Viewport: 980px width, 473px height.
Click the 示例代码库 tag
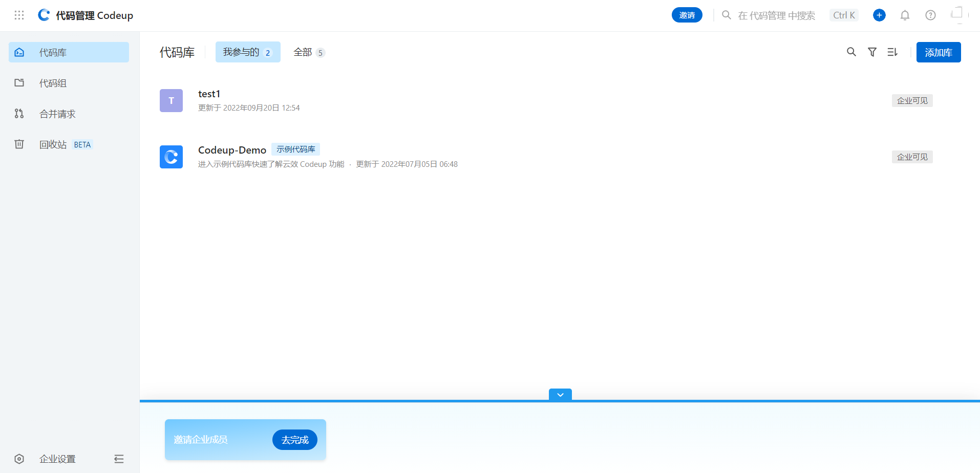click(295, 149)
